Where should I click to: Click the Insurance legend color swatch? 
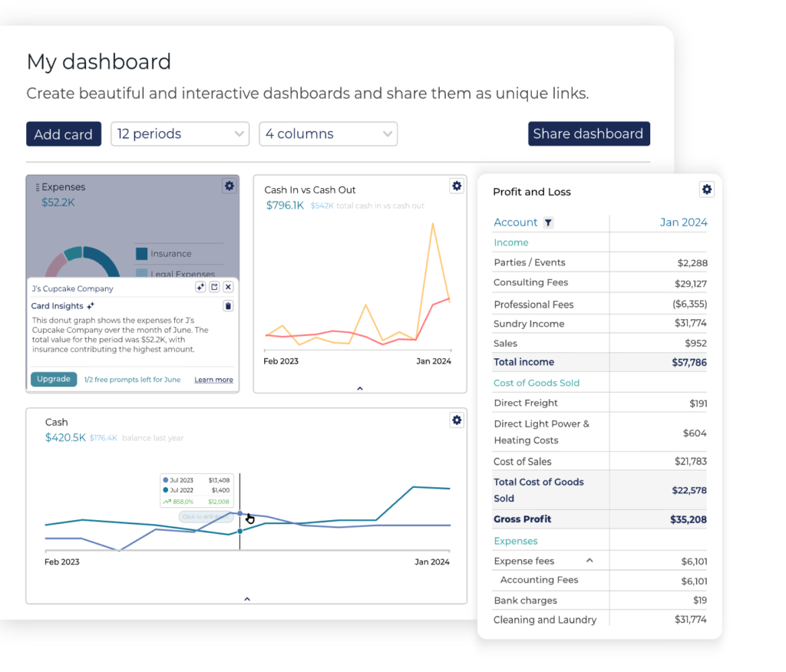[142, 254]
